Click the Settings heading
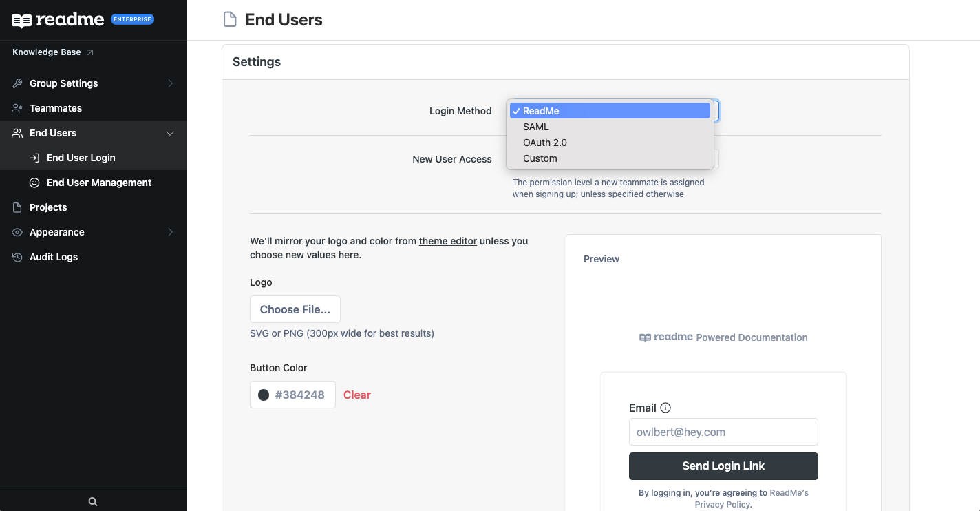Viewport: 980px width, 511px height. tap(257, 62)
